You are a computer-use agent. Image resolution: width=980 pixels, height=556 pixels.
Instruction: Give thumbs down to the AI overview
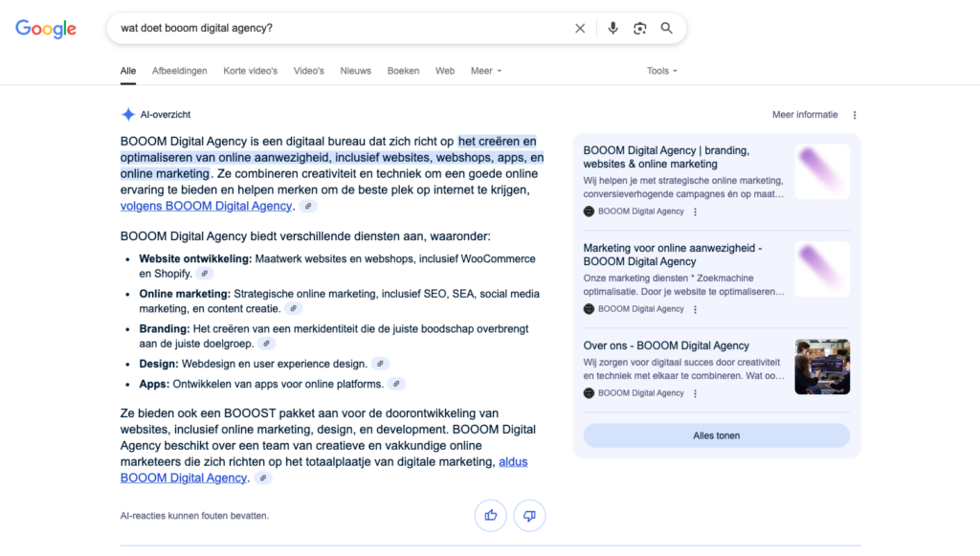pyautogui.click(x=529, y=516)
